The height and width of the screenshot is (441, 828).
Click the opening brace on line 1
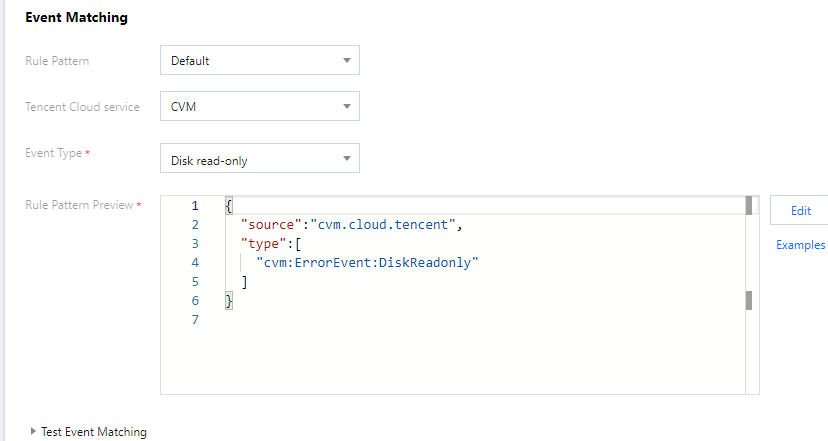tap(229, 206)
